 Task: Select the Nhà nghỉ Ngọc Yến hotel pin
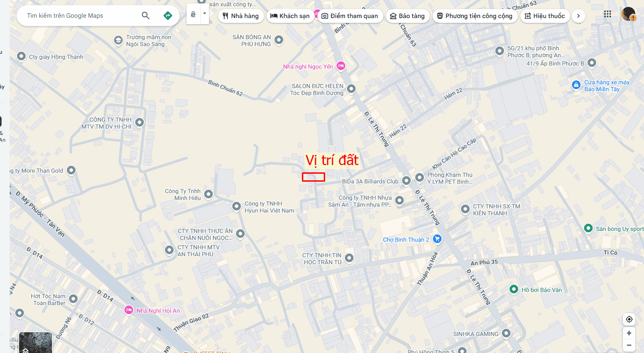(341, 66)
